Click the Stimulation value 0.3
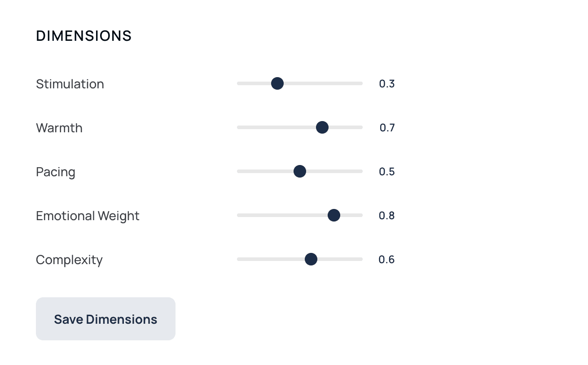Screen dimensions: 588x365 click(387, 84)
